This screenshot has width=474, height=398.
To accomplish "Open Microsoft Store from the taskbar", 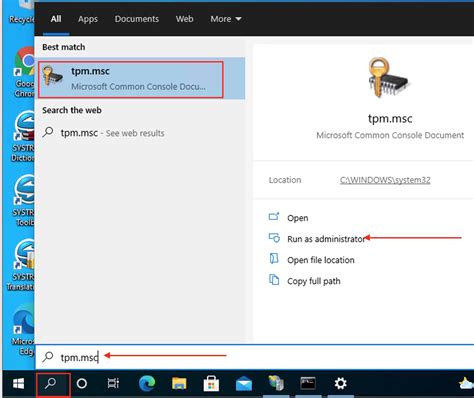I will pos(211,383).
